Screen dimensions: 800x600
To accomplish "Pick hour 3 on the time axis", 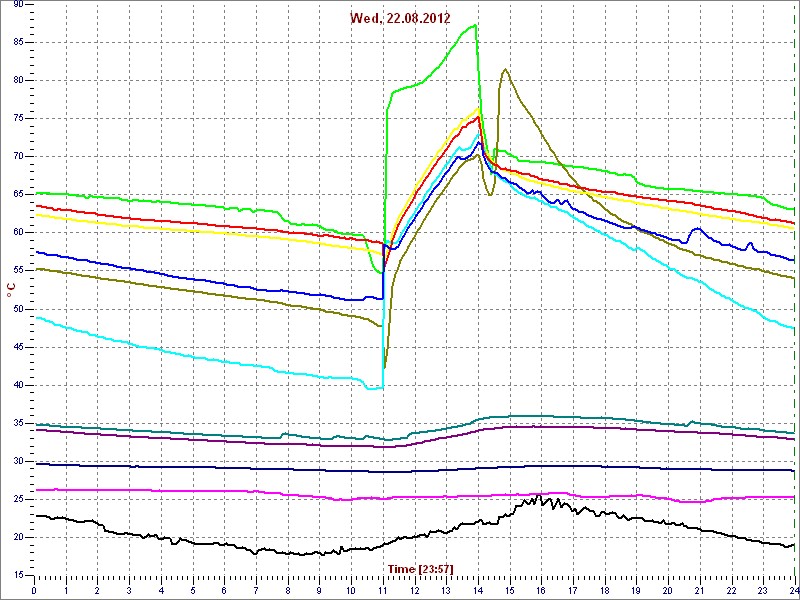I will click(x=129, y=590).
